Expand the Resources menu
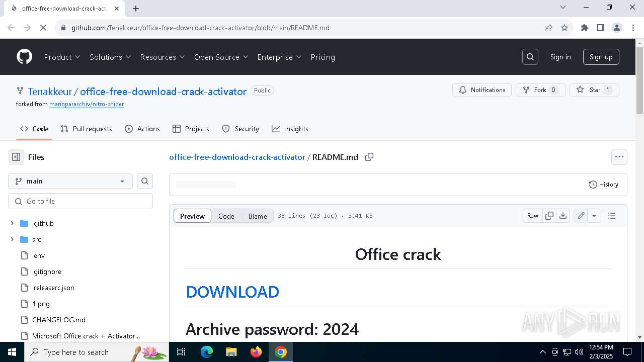Screen dimensions: 644x362 click(x=163, y=57)
